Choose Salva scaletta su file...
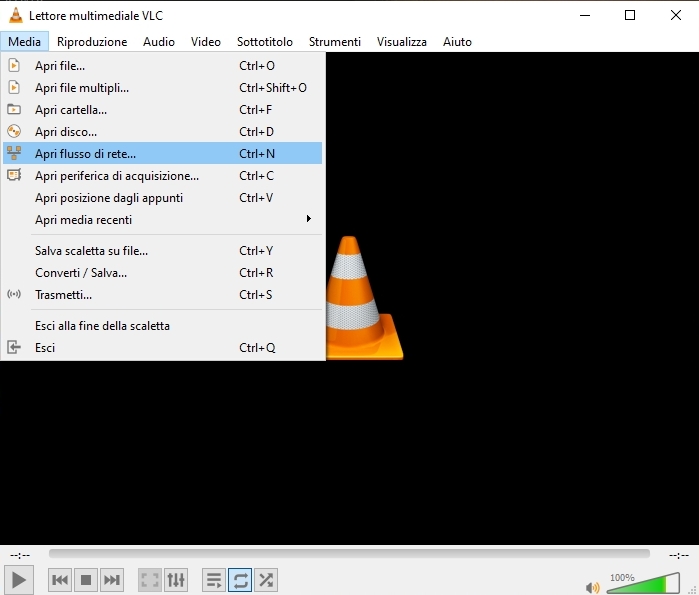Viewport: 699px width, 595px height. 162,250
